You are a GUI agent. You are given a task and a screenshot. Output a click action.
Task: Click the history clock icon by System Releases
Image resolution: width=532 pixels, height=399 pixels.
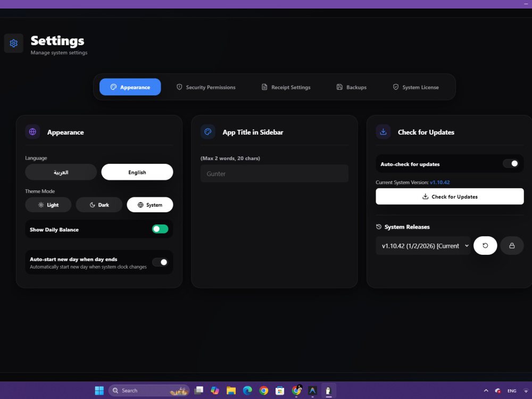(379, 227)
